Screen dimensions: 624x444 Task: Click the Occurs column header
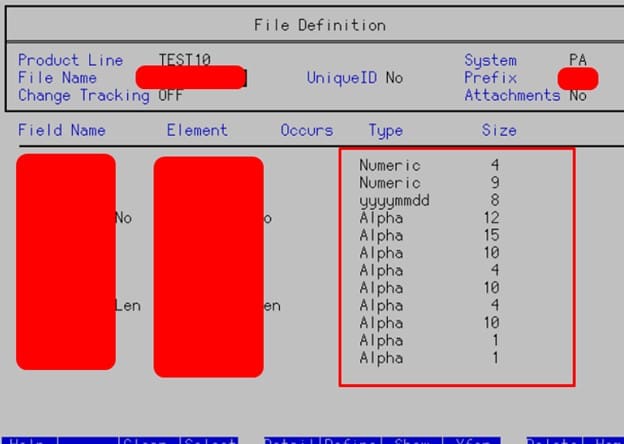pos(307,130)
